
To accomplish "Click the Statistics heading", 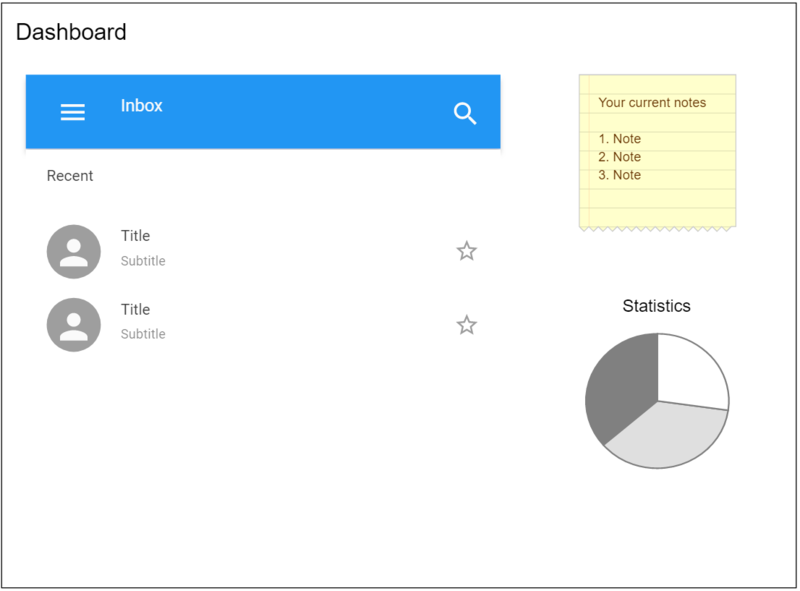I will (x=656, y=306).
